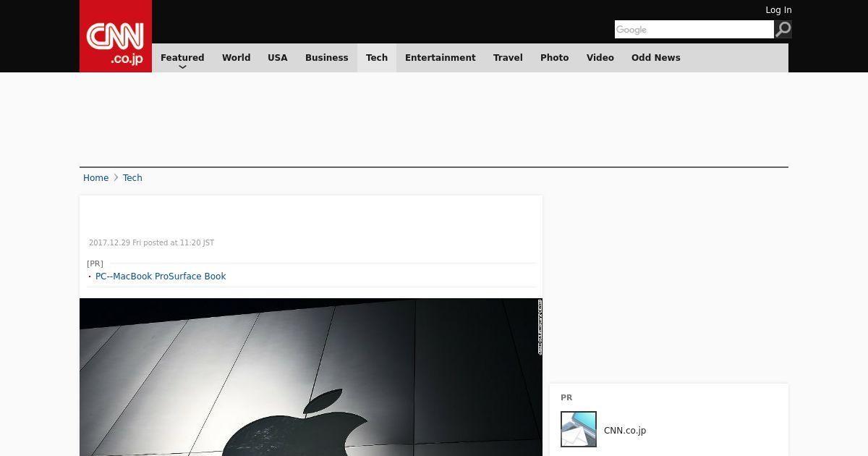Open the Entertainment section
Viewport: 868px width, 456px height.
pos(441,58)
